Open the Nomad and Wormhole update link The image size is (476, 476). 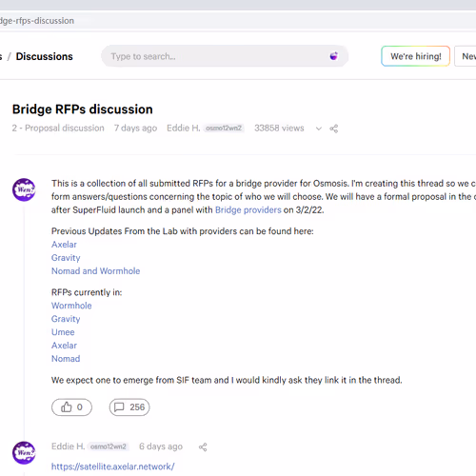(x=95, y=271)
